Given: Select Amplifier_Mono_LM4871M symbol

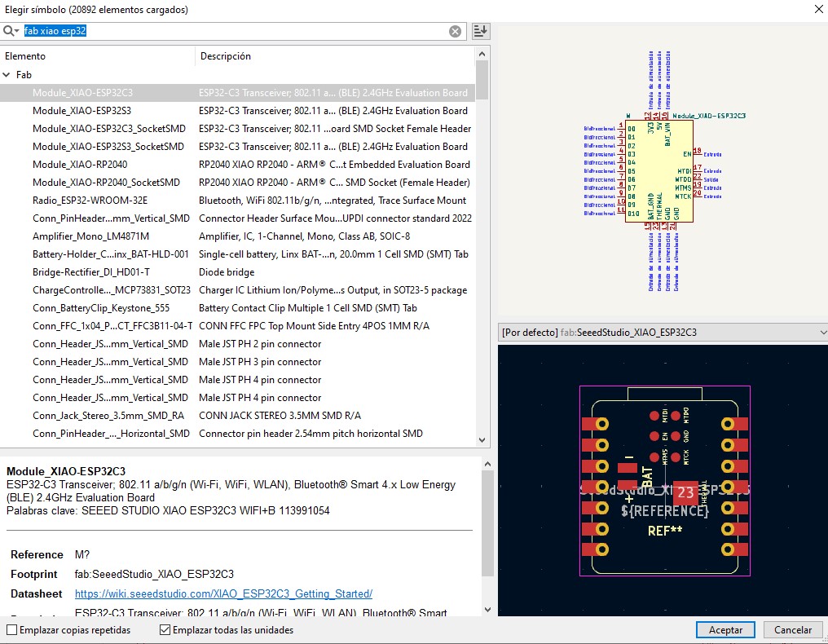Looking at the screenshot, I should (x=238, y=236).
